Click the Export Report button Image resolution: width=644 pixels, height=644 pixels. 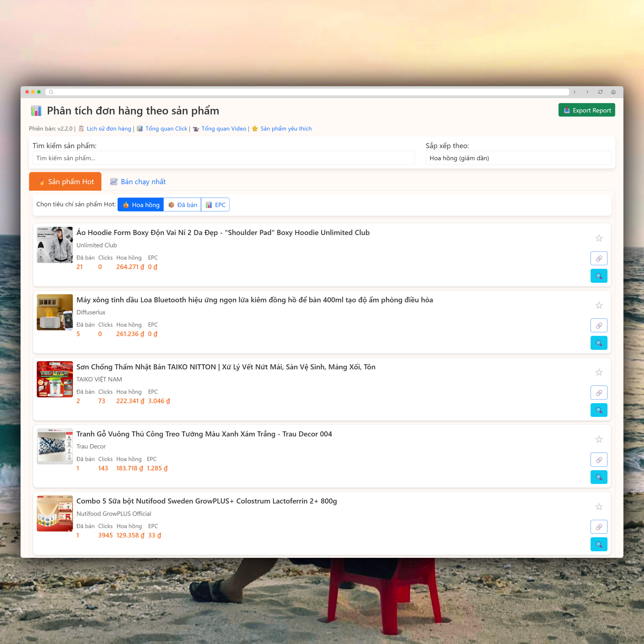(586, 110)
